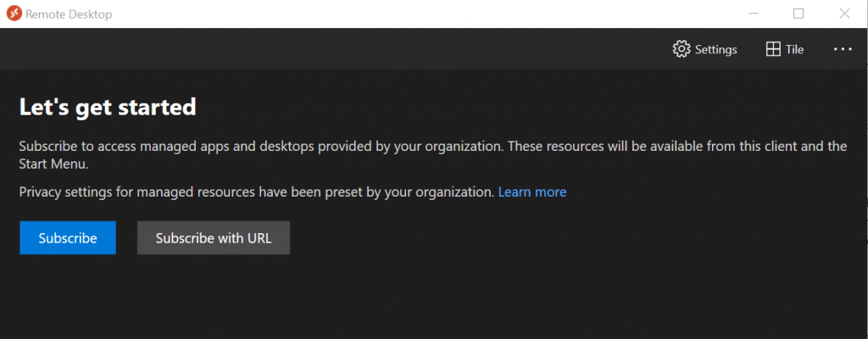Minimize the Remote Desktop window

pyautogui.click(x=753, y=14)
